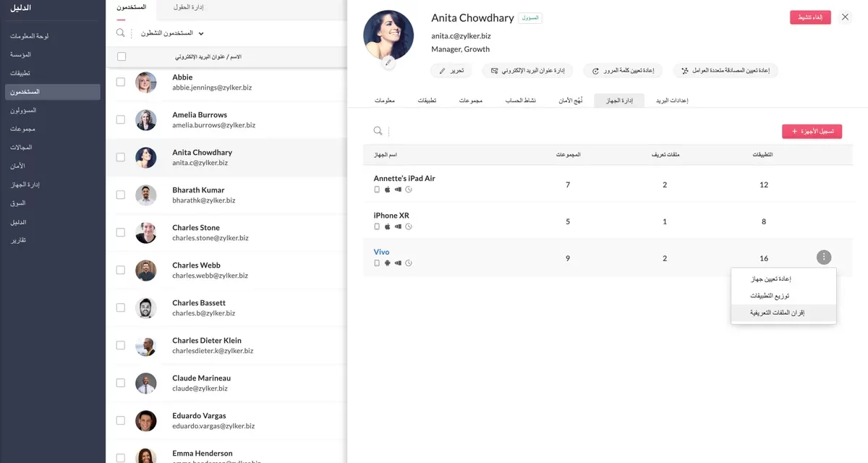Click the Apple icon under iPhone XR
This screenshot has width=868, height=463.
tap(387, 226)
